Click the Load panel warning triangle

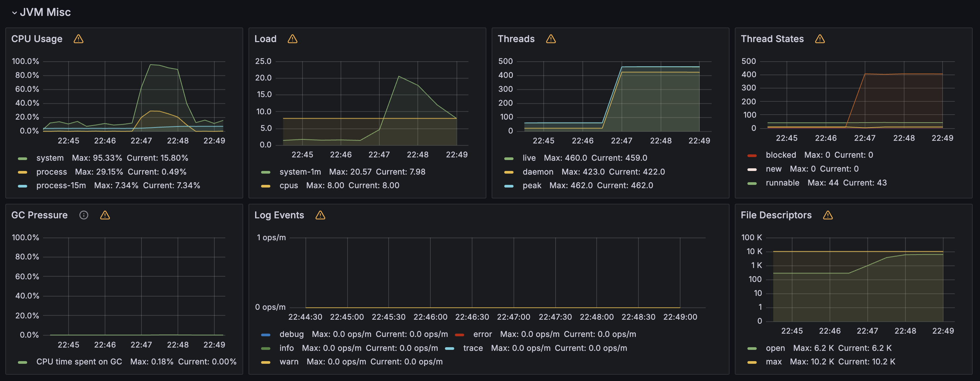click(x=292, y=39)
